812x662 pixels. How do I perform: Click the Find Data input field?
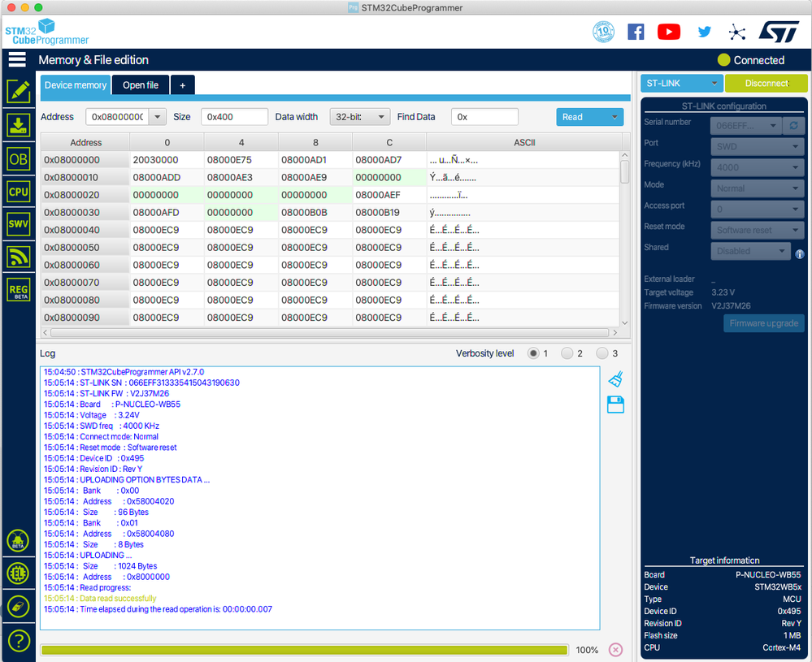(484, 117)
